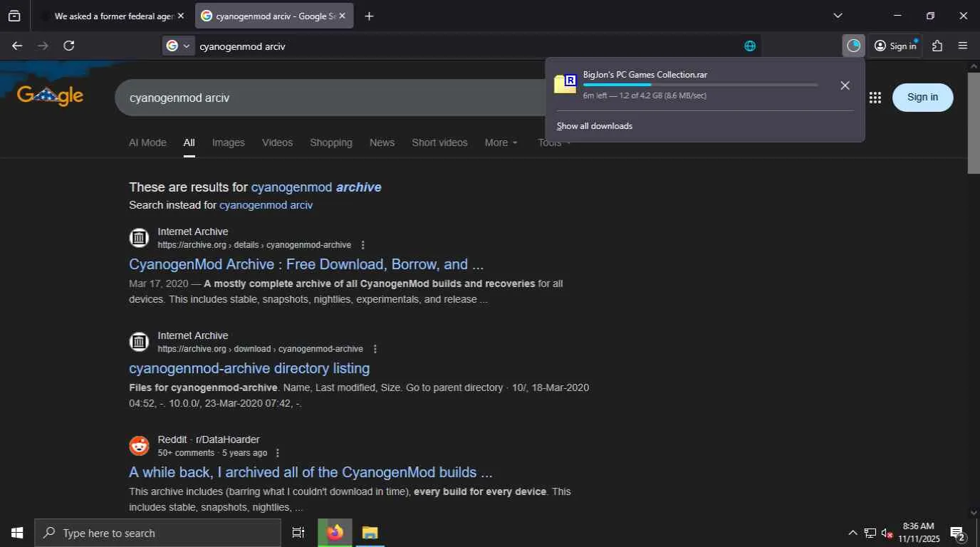Switch to AI Mode

[x=147, y=142]
